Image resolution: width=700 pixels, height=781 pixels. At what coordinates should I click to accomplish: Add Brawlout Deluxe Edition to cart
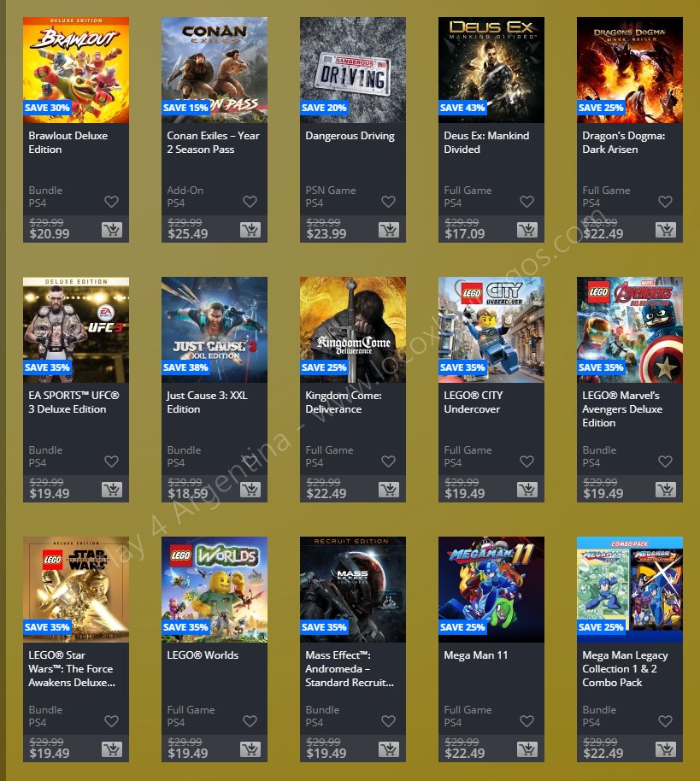pyautogui.click(x=112, y=230)
